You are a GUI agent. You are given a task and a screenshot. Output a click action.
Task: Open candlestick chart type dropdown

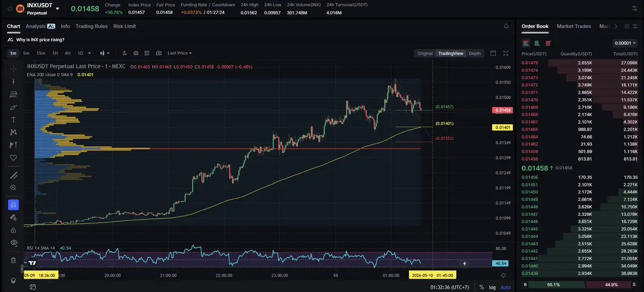coord(105,53)
